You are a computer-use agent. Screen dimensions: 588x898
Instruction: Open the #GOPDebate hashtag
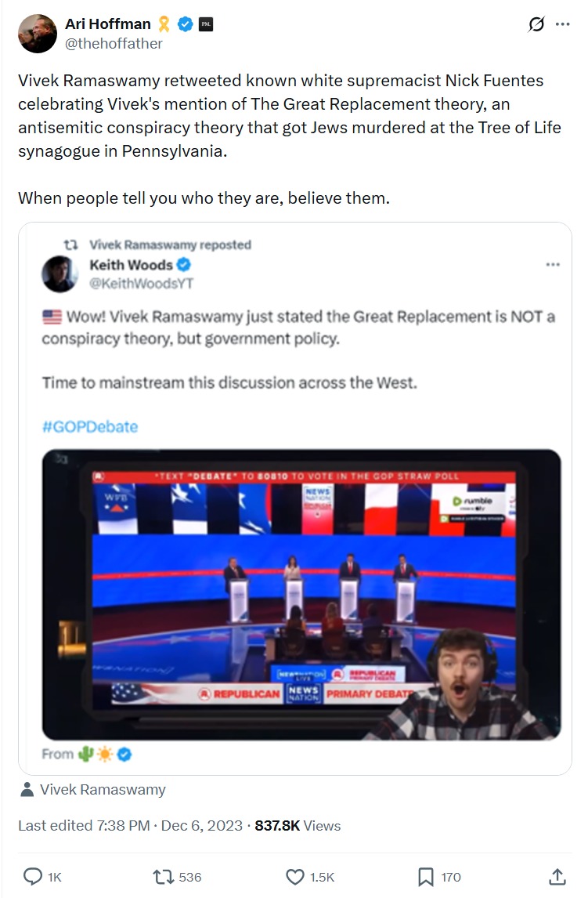90,426
